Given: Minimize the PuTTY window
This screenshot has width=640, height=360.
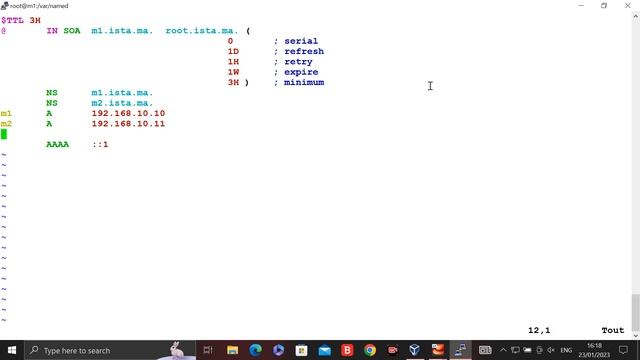Looking at the screenshot, I should click(x=581, y=6).
